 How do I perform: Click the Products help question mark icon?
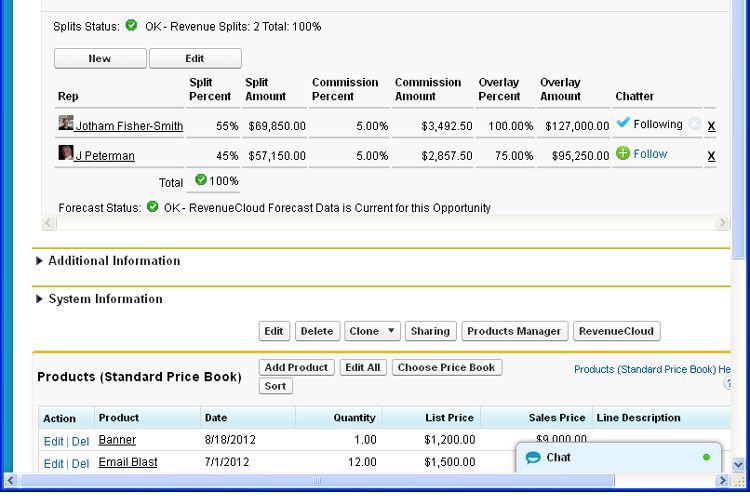pos(728,384)
